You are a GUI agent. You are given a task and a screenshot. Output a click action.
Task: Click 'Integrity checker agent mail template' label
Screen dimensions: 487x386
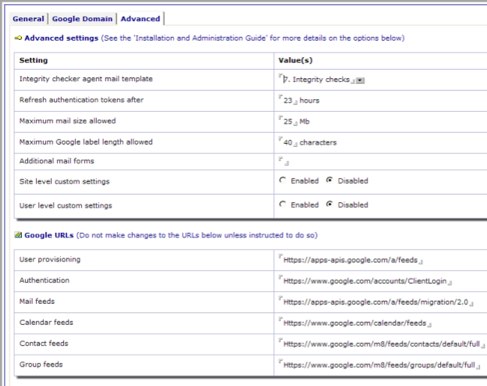point(86,79)
